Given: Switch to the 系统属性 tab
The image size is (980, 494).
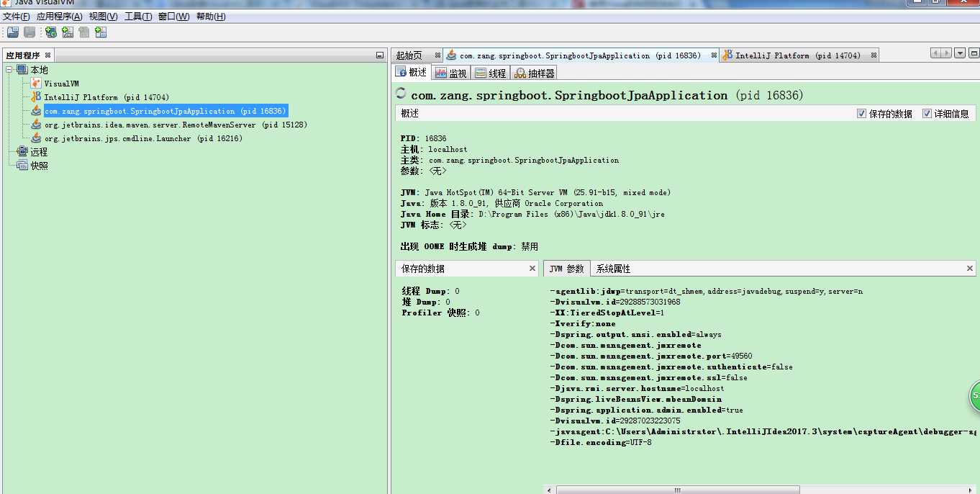Looking at the screenshot, I should [614, 268].
